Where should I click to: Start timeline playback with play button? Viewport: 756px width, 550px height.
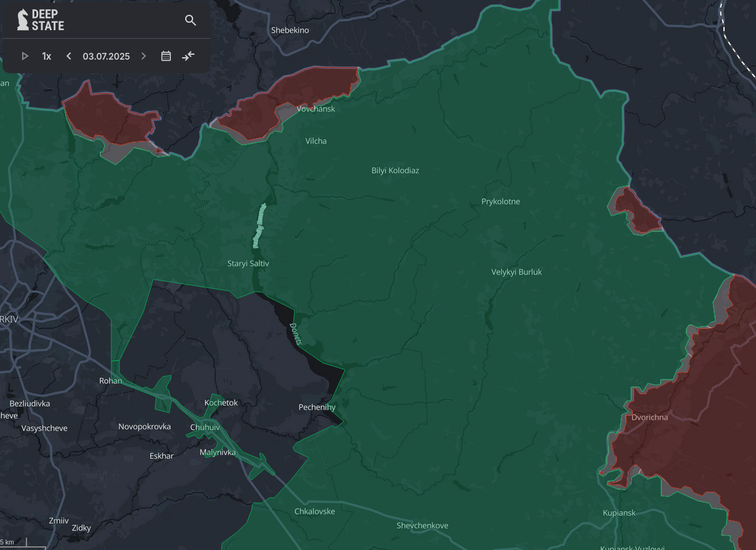click(25, 56)
